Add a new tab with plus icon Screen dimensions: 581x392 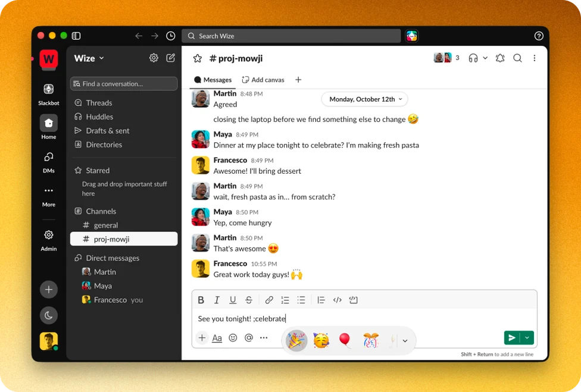coord(298,80)
